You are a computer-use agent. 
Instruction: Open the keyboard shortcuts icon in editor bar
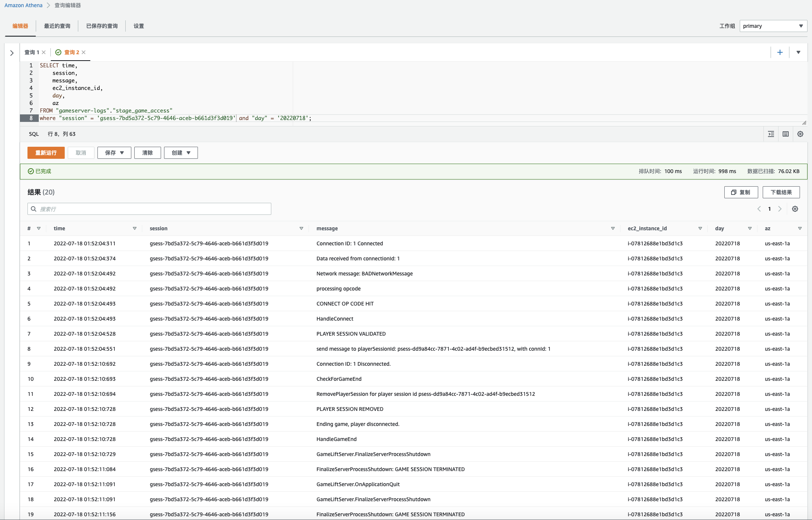786,134
